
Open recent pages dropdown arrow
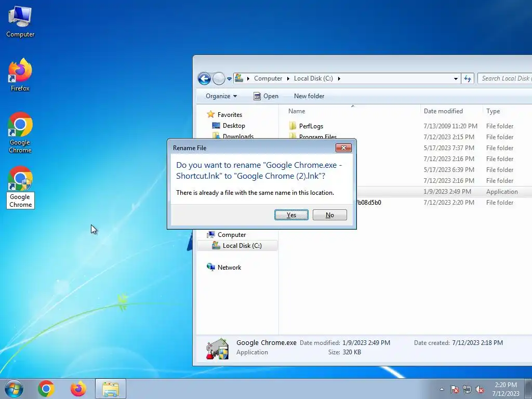click(229, 79)
